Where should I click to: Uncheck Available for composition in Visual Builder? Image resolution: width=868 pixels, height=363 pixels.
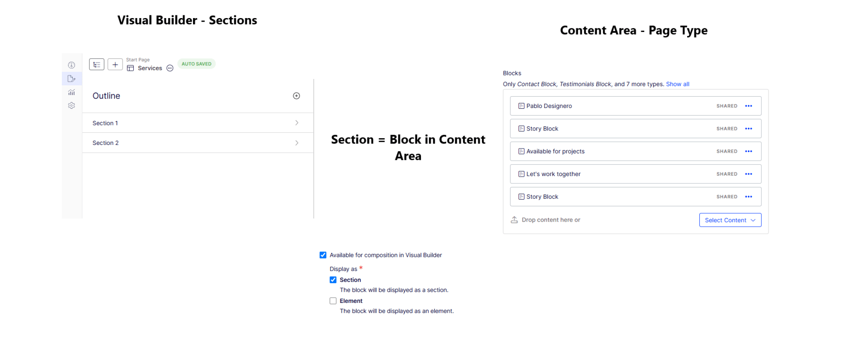pos(323,255)
